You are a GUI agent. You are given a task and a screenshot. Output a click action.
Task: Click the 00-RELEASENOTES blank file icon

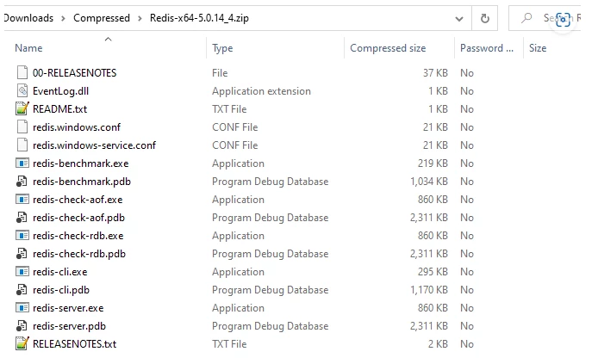click(x=22, y=73)
